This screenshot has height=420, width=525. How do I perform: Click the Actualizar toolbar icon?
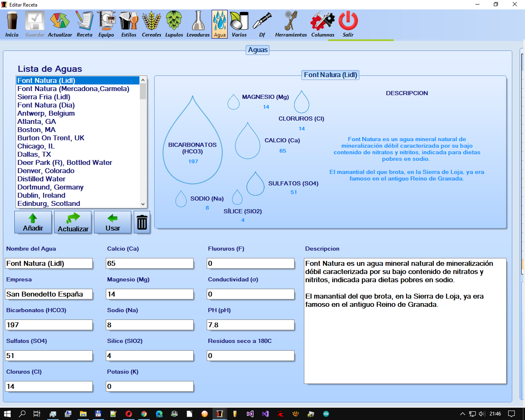[60, 24]
